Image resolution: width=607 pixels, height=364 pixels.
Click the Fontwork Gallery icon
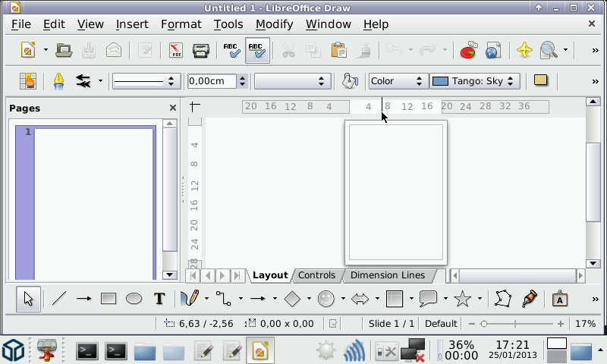[x=559, y=299]
